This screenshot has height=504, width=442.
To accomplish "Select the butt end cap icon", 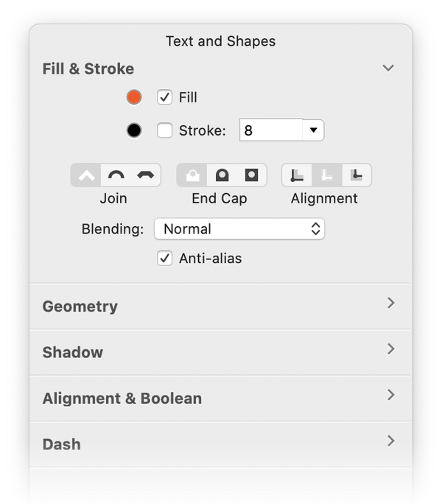I will [x=192, y=175].
